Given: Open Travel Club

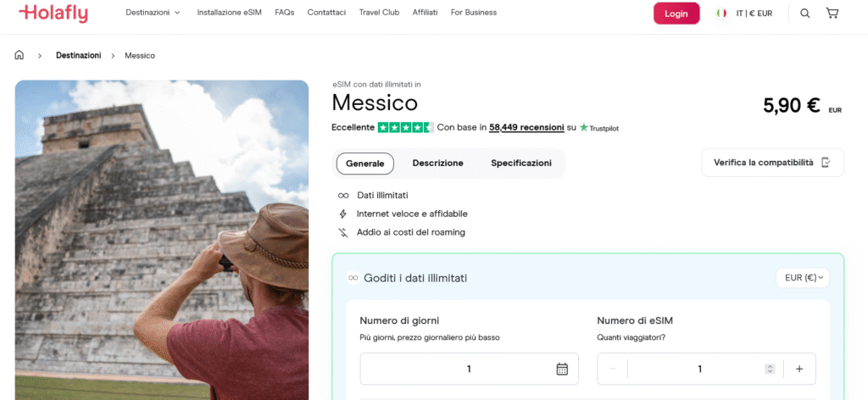Looking at the screenshot, I should coord(379,12).
